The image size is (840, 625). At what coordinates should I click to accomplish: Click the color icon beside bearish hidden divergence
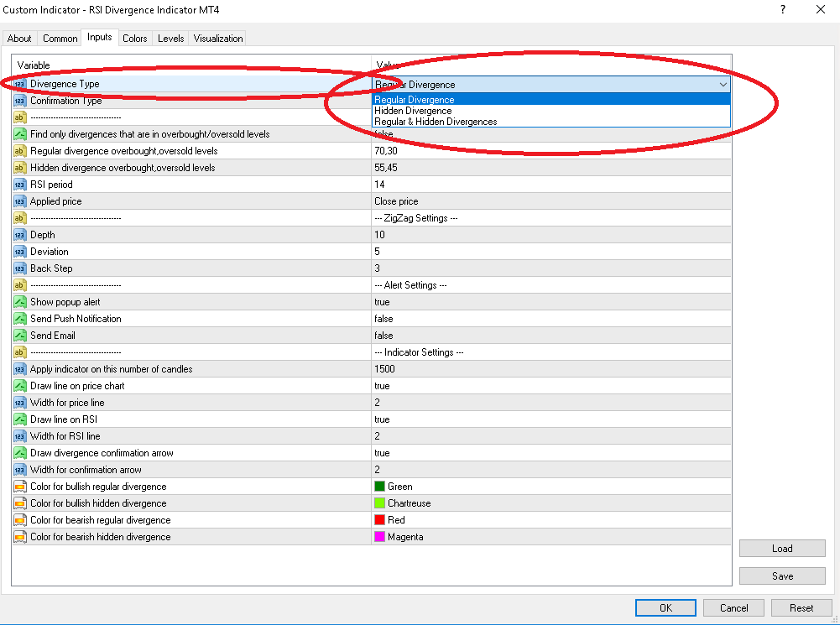[20, 537]
